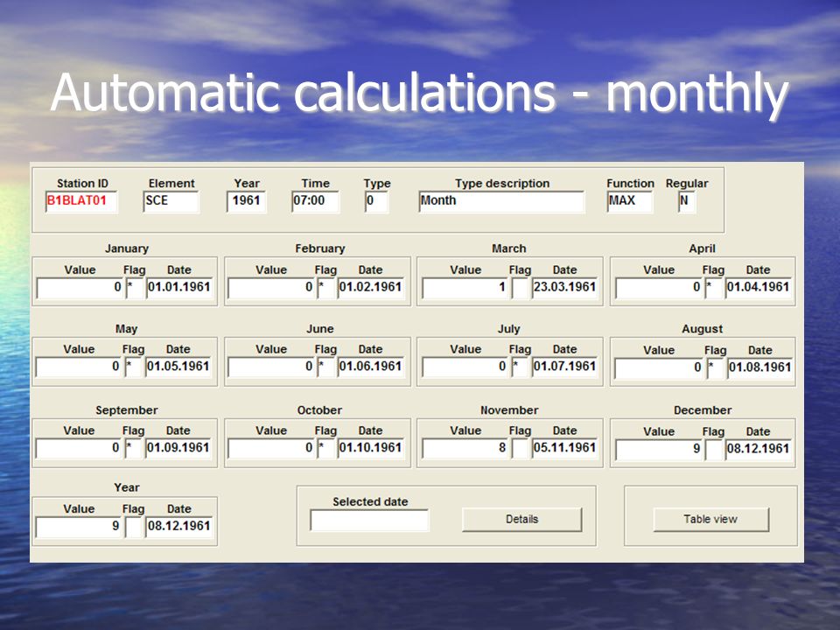The width and height of the screenshot is (840, 630).
Task: Open the Table view button
Action: tap(710, 519)
